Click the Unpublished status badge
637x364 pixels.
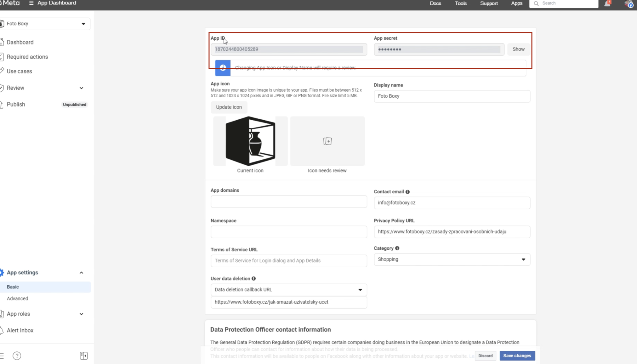click(x=75, y=105)
